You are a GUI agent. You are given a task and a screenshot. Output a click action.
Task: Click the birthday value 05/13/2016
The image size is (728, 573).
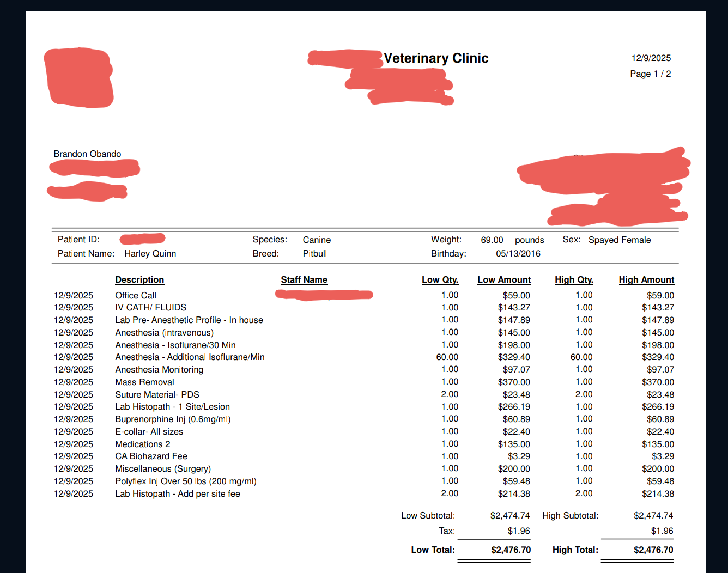518,254
